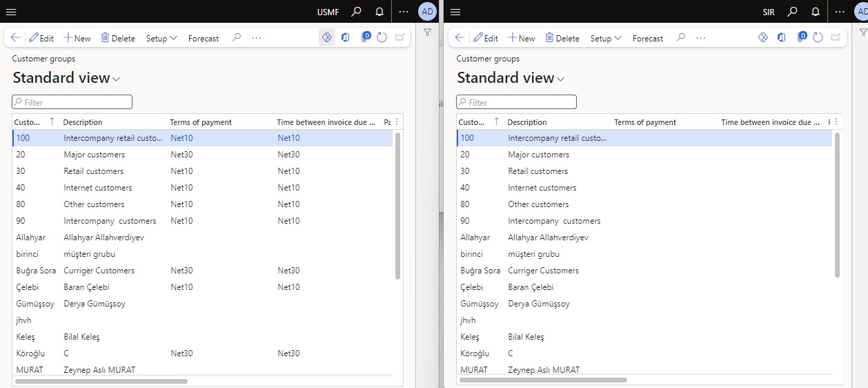Click Delete in SIR toolbar
This screenshot has width=868, height=388.
tap(562, 38)
